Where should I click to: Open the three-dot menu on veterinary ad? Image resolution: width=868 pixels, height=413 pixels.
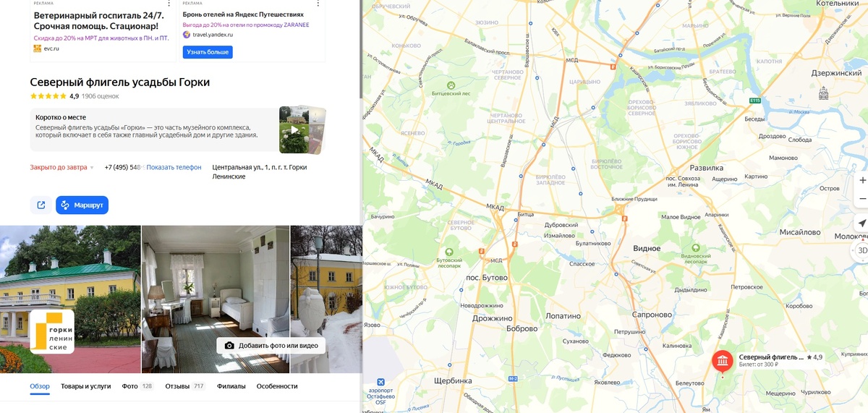click(x=169, y=4)
